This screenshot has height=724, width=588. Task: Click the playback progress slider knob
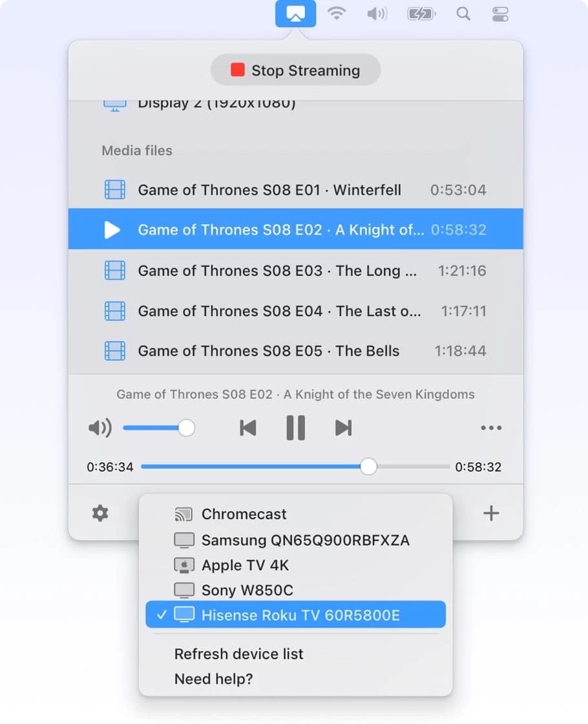pos(368,466)
